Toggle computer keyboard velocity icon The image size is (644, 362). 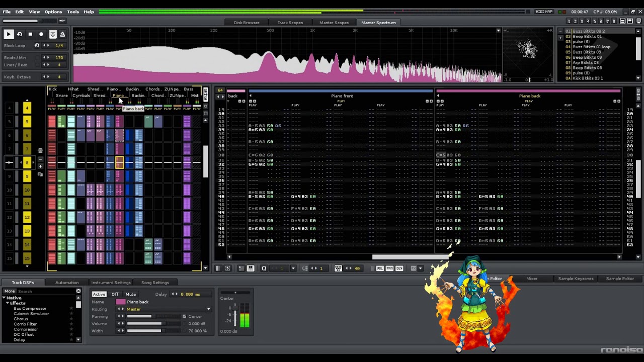[338, 268]
